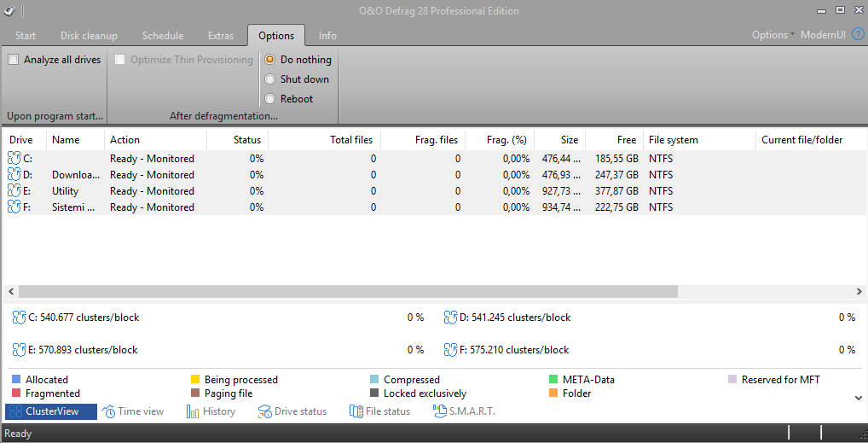Sort by the Free column header
Screen dimensions: 868x443
615,140
